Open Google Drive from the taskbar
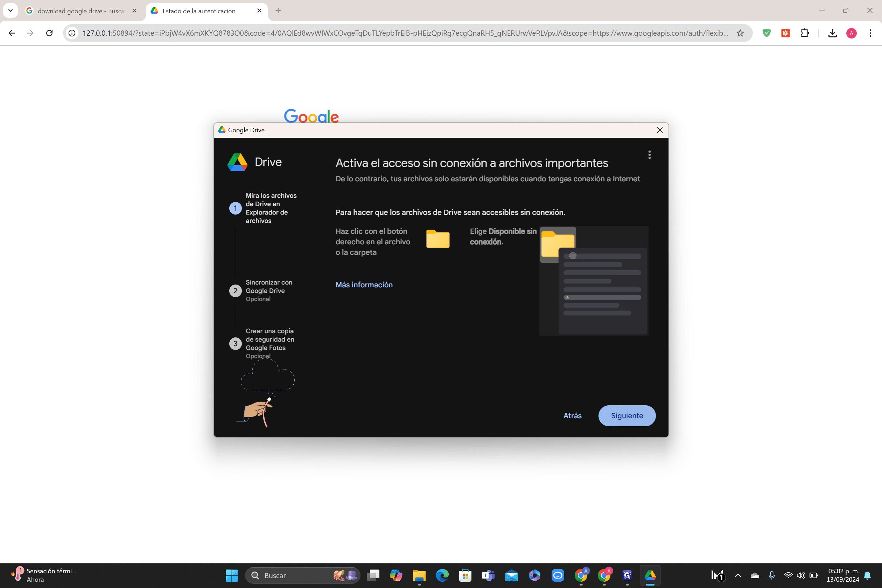882x588 pixels. [x=650, y=575]
